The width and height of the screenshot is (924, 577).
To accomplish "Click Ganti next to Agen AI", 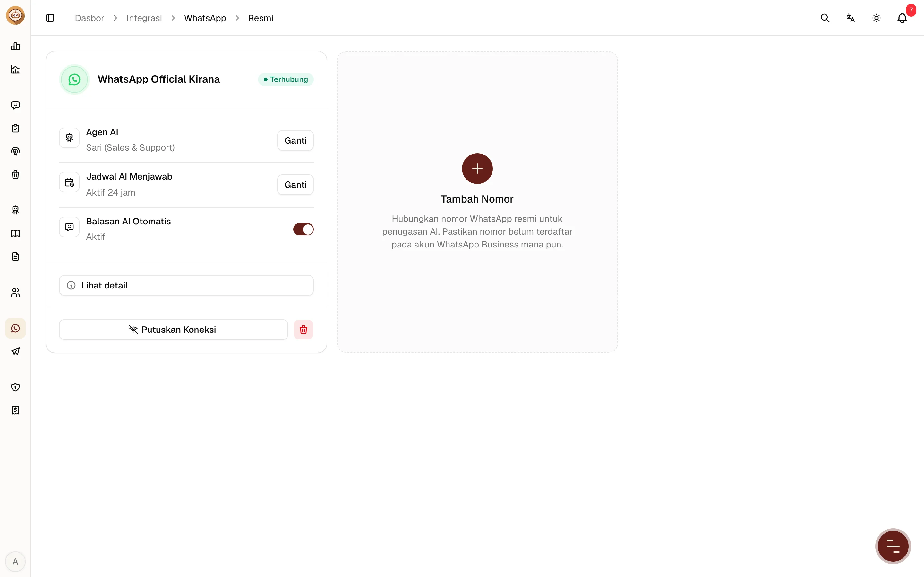I will pos(295,140).
